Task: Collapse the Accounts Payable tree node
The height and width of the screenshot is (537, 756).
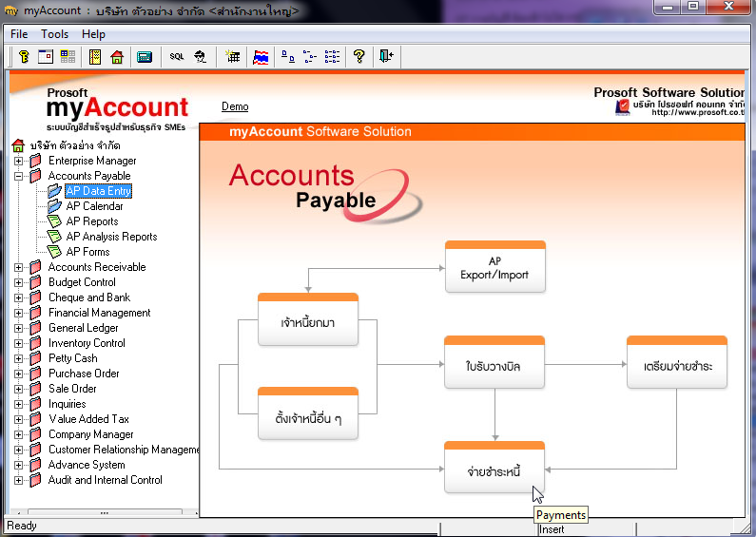Action: [18, 176]
